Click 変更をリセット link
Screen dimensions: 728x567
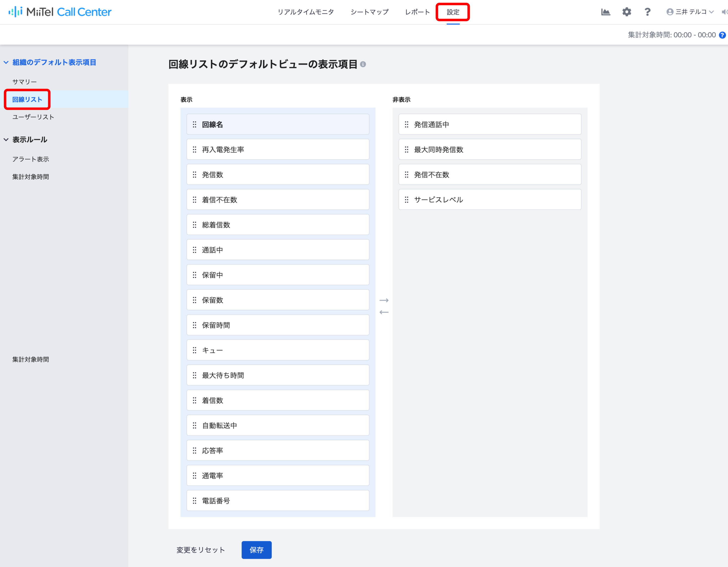[x=201, y=550]
